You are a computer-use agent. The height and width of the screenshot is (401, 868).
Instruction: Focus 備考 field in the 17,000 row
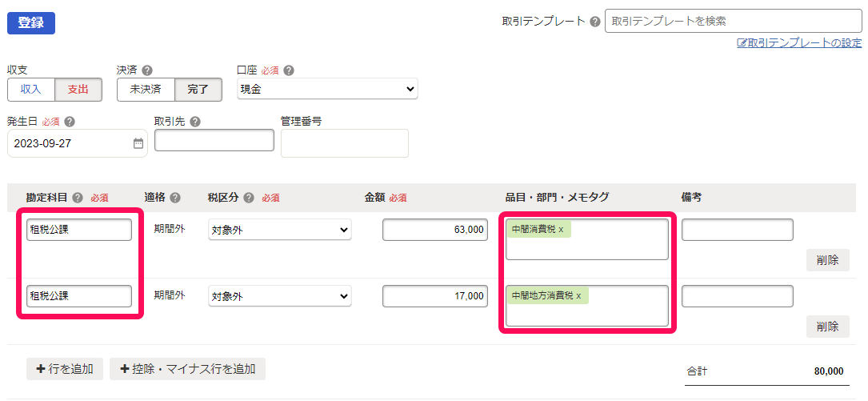[x=738, y=296]
